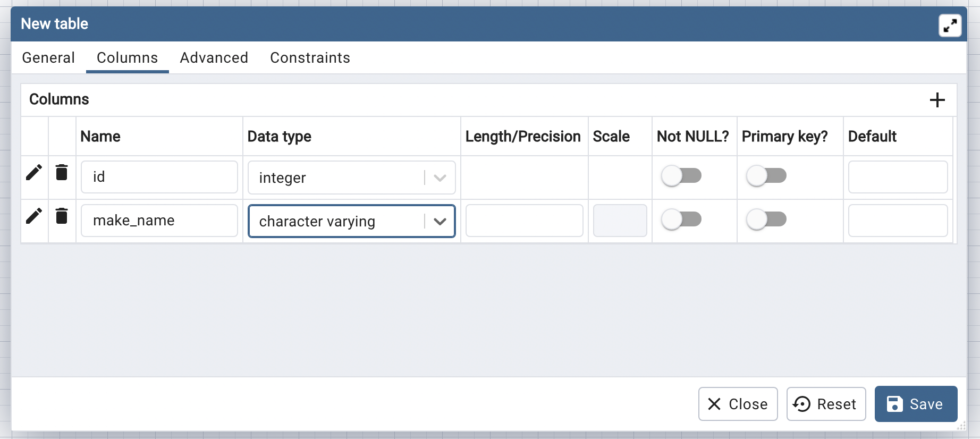
Task: Maximize the New table dialog
Action: tap(950, 25)
